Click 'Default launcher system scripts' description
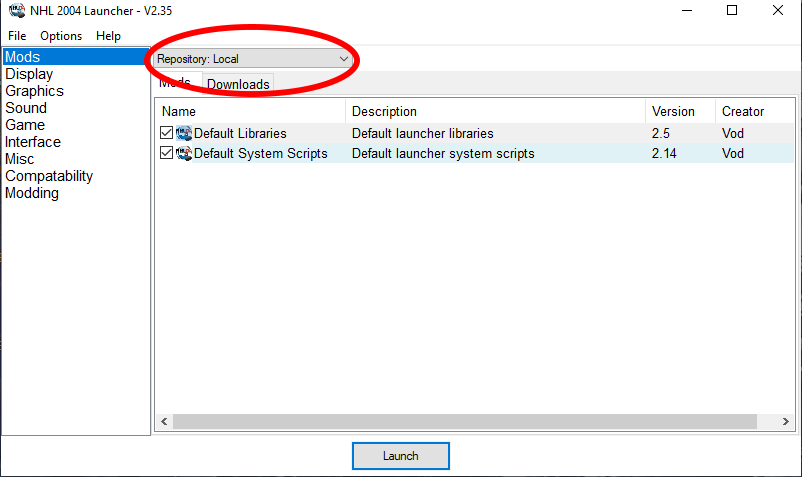Viewport: 802px width, 477px height. (443, 153)
